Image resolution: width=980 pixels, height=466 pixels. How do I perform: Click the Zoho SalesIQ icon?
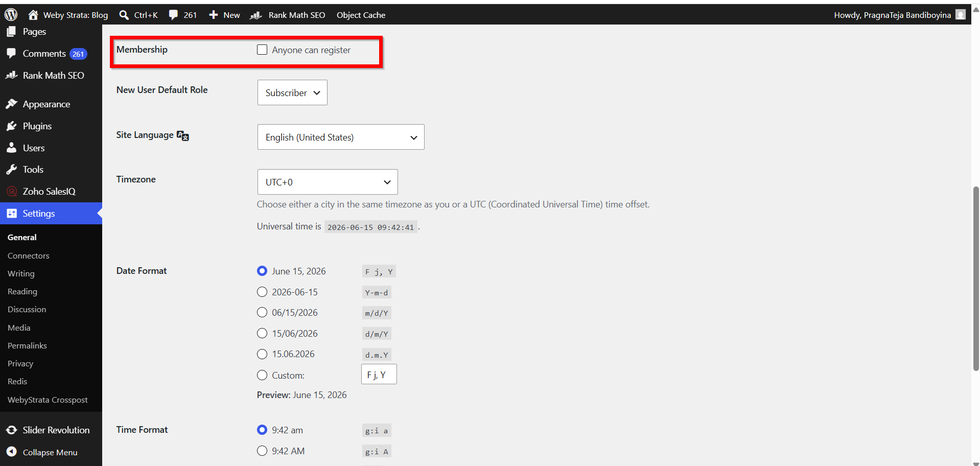point(11,191)
